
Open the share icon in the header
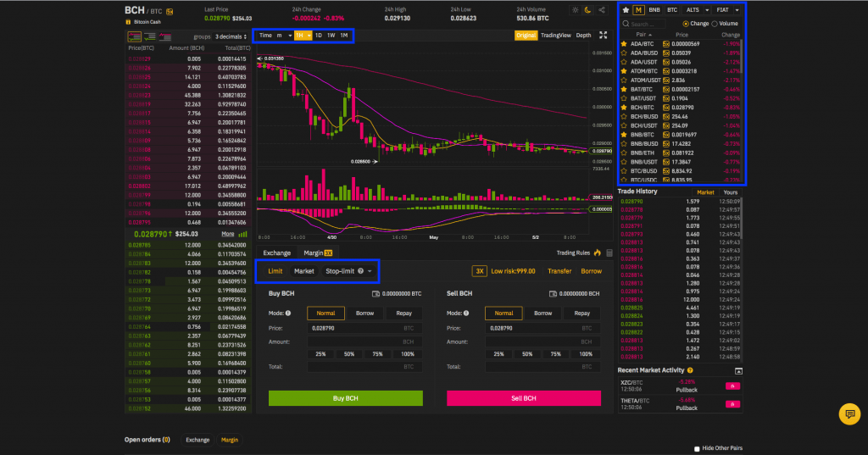coord(602,10)
